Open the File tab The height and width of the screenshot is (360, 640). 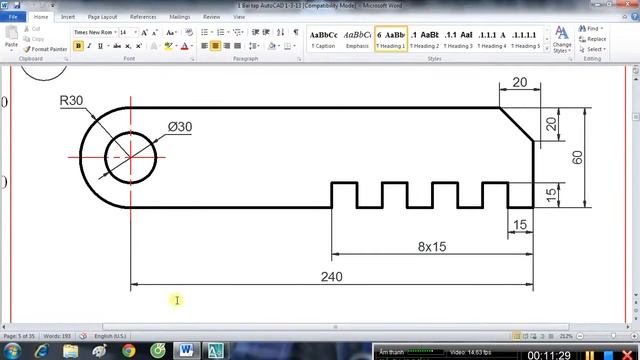[13, 17]
